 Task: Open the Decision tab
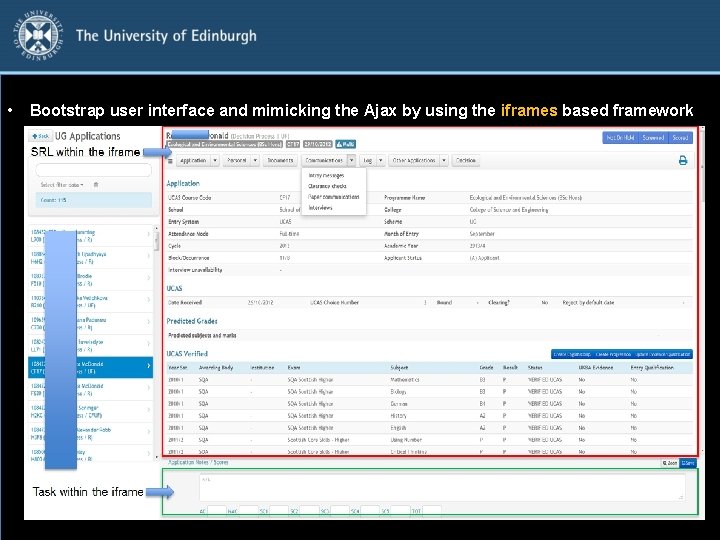click(x=466, y=160)
